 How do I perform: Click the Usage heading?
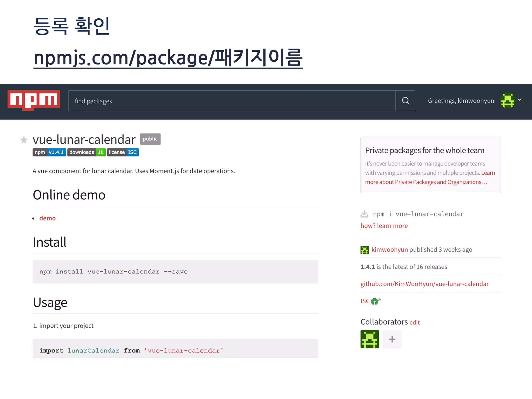pos(50,303)
